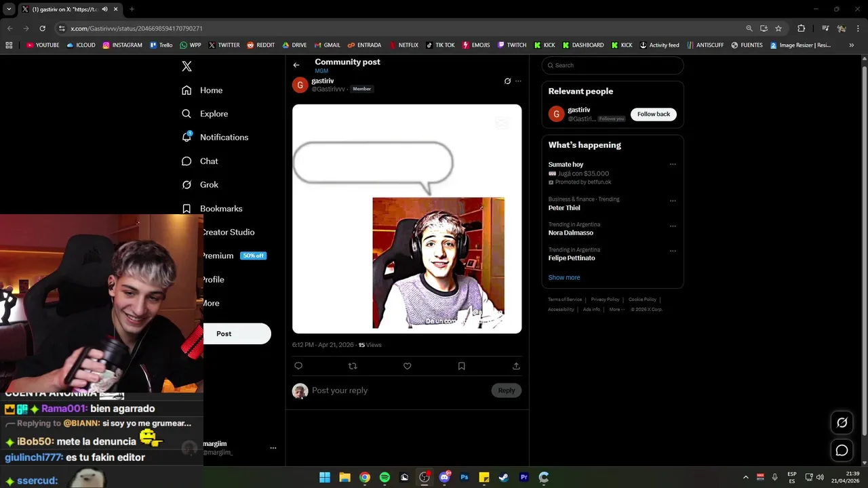The width and height of the screenshot is (868, 488).
Task: Open Windows Start menu
Action: pyautogui.click(x=325, y=477)
